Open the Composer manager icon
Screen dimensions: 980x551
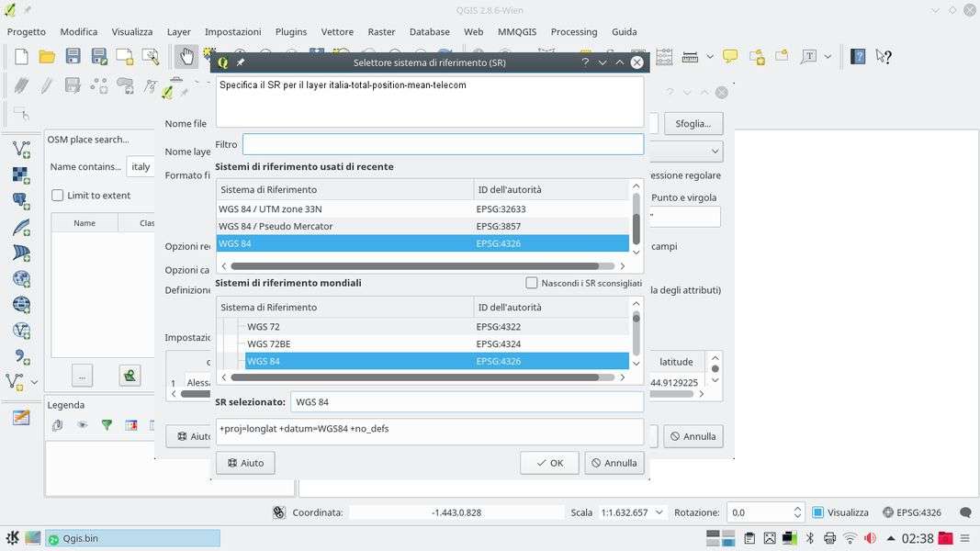pyautogui.click(x=151, y=56)
